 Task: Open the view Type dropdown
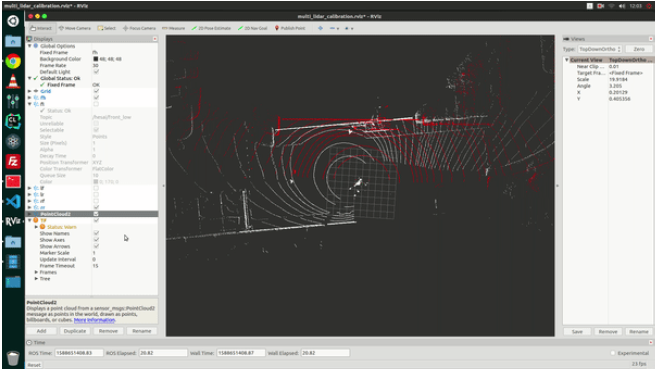pos(600,49)
